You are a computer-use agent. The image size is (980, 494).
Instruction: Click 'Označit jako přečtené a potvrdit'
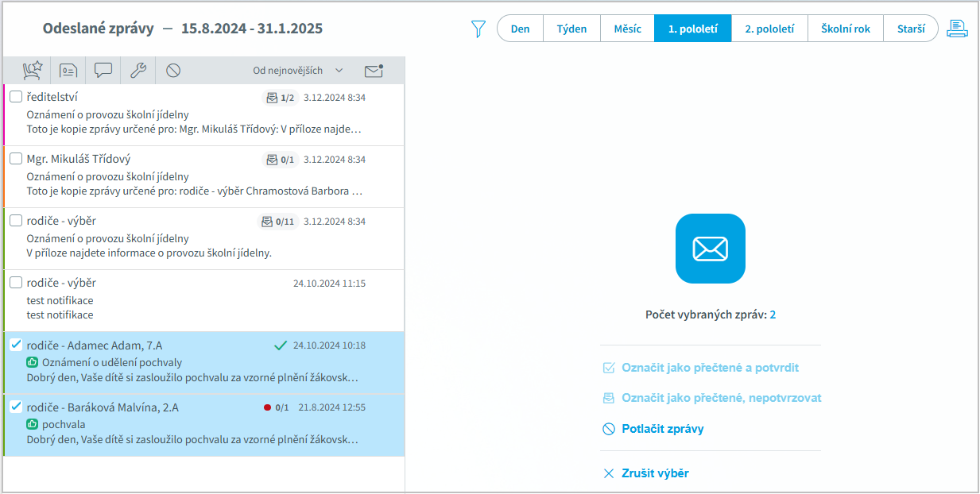pos(710,368)
